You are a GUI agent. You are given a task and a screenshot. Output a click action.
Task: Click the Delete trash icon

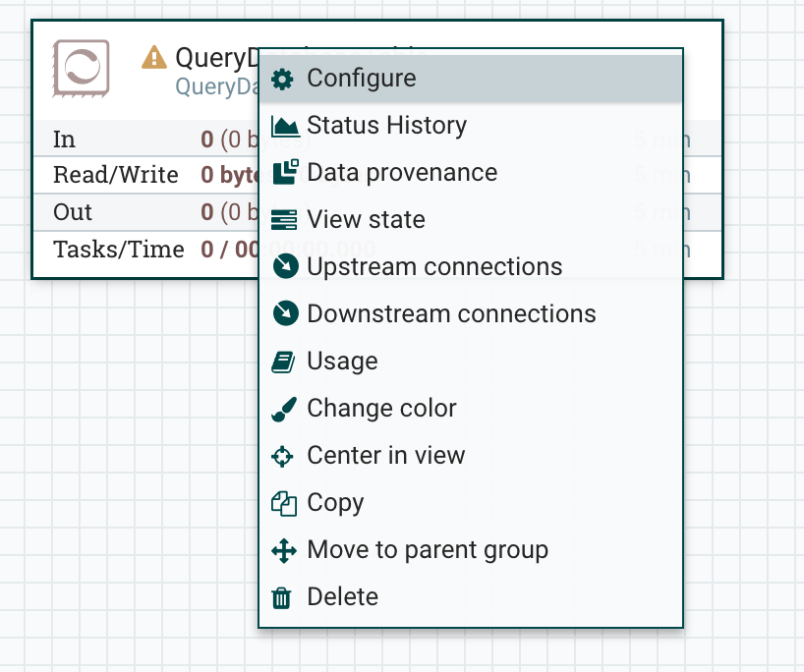click(283, 596)
